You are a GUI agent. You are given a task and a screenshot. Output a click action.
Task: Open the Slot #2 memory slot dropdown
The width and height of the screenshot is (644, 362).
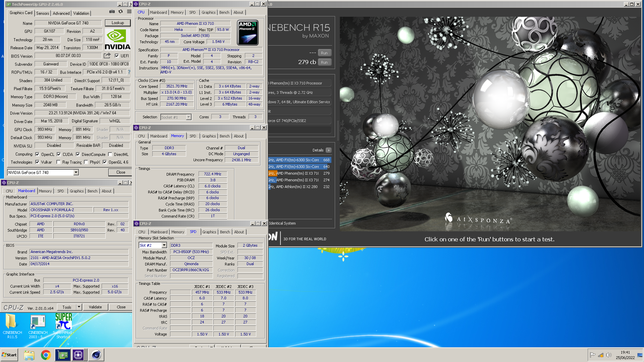[x=164, y=245]
